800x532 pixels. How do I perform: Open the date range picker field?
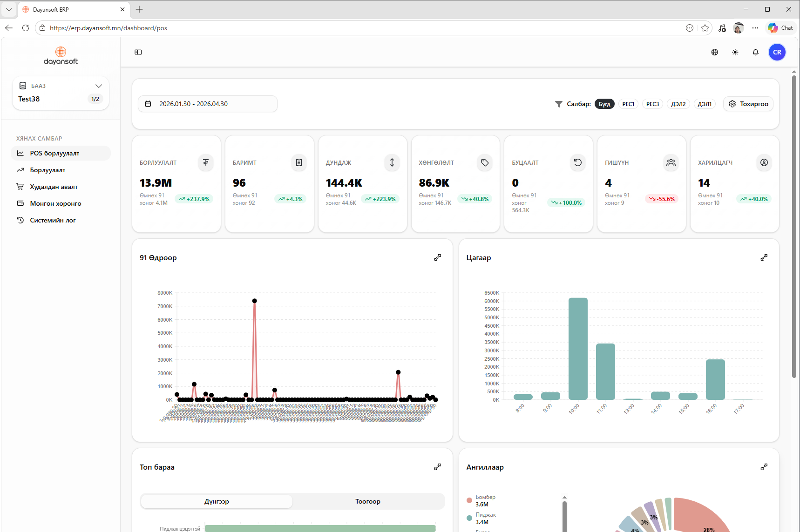[208, 104]
